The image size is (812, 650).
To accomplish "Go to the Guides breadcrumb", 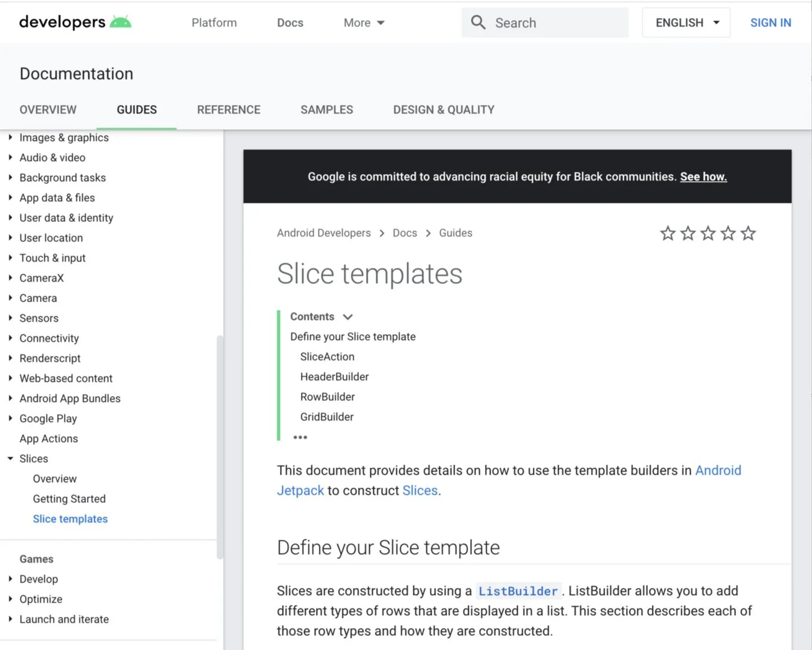I will [x=455, y=233].
